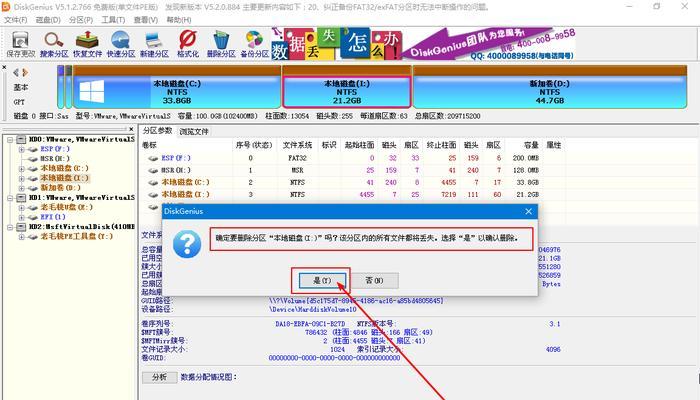Expand the 本地磁盘(I:) tree node
This screenshot has height=400, width=700.
click(x=21, y=179)
